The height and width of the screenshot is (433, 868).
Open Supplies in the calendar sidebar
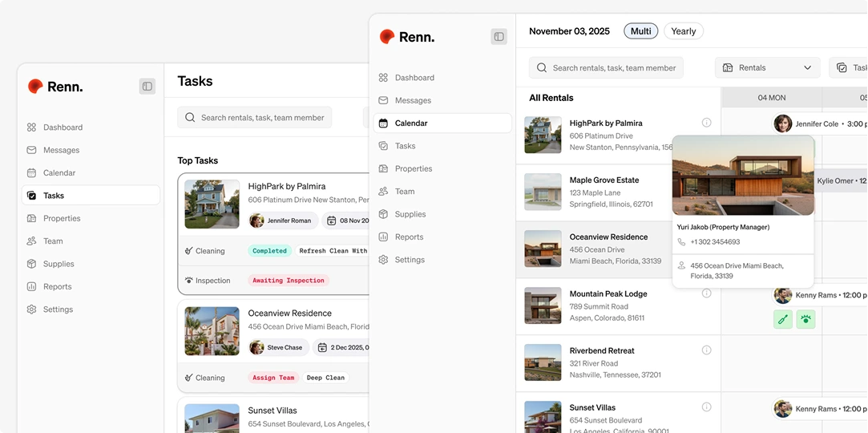[410, 214]
